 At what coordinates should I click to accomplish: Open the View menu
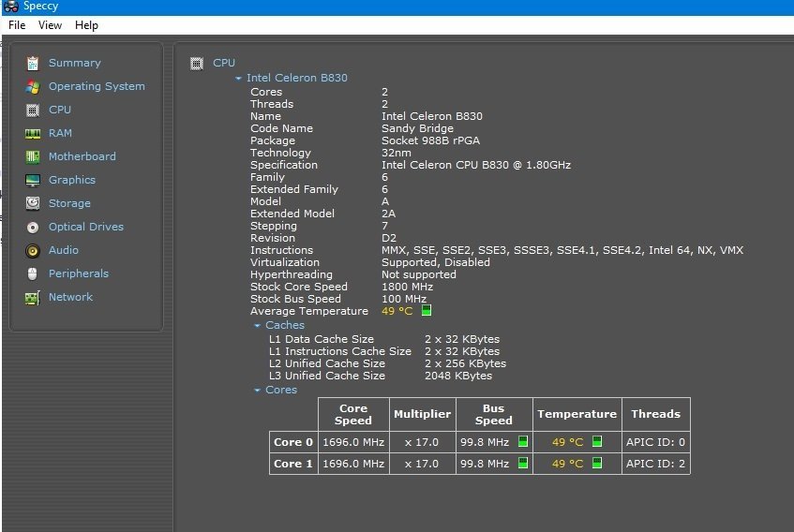pyautogui.click(x=50, y=25)
